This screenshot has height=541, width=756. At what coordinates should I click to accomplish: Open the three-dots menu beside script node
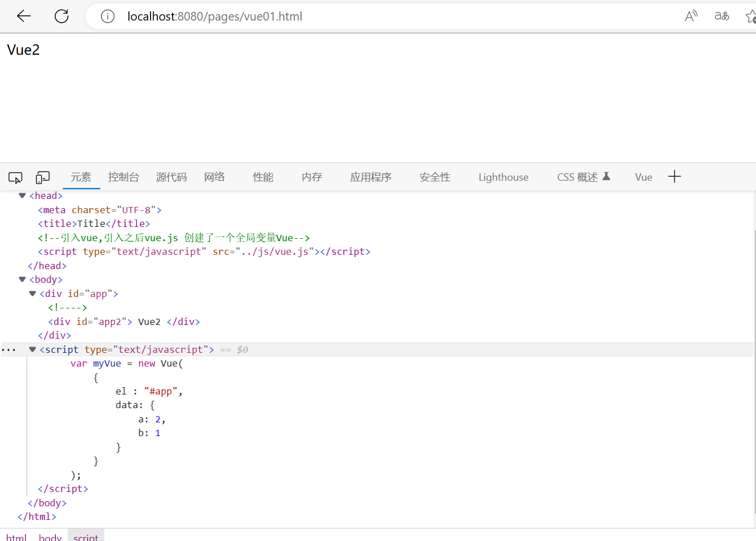[9, 349]
